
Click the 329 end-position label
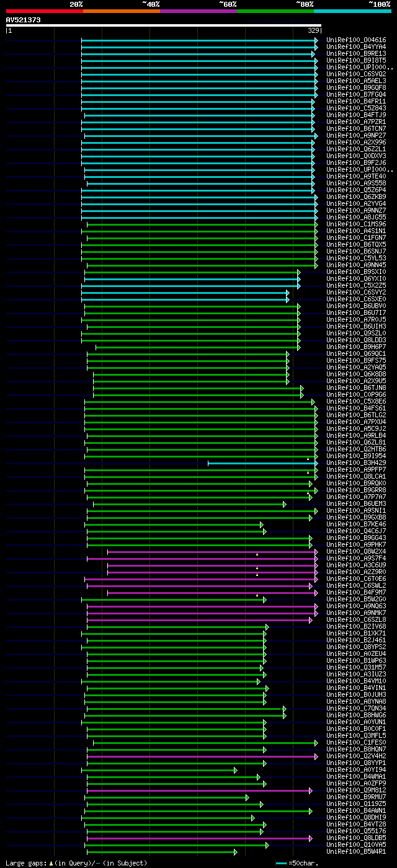(313, 30)
